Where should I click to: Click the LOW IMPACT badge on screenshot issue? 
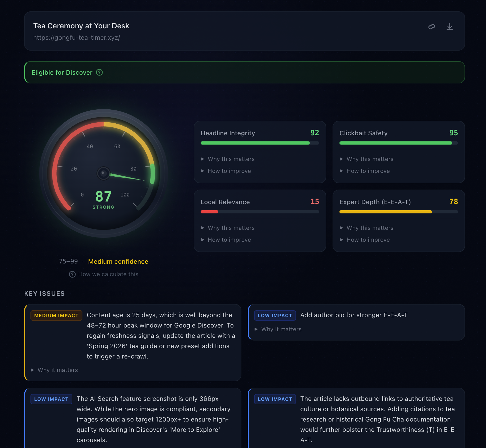(x=51, y=399)
